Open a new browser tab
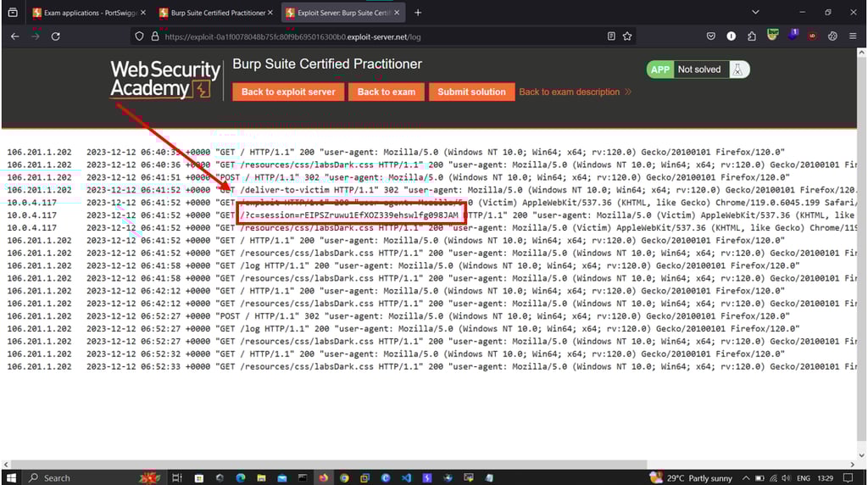Screen dimensions: 868x485 418,12
